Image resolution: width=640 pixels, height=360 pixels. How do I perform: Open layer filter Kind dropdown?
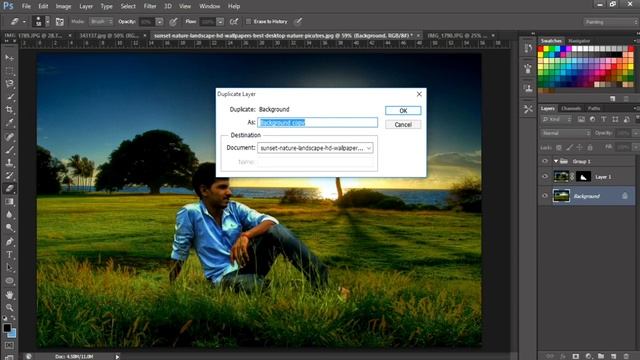coord(557,119)
